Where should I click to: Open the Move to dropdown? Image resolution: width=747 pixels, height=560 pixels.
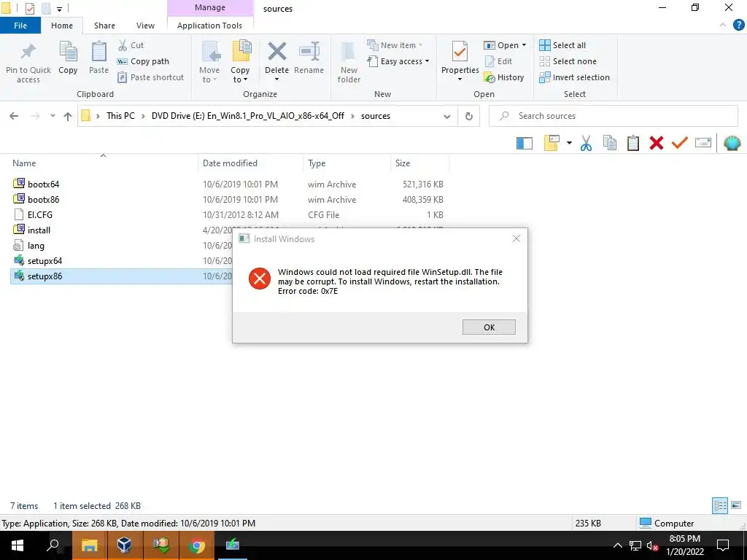209,63
